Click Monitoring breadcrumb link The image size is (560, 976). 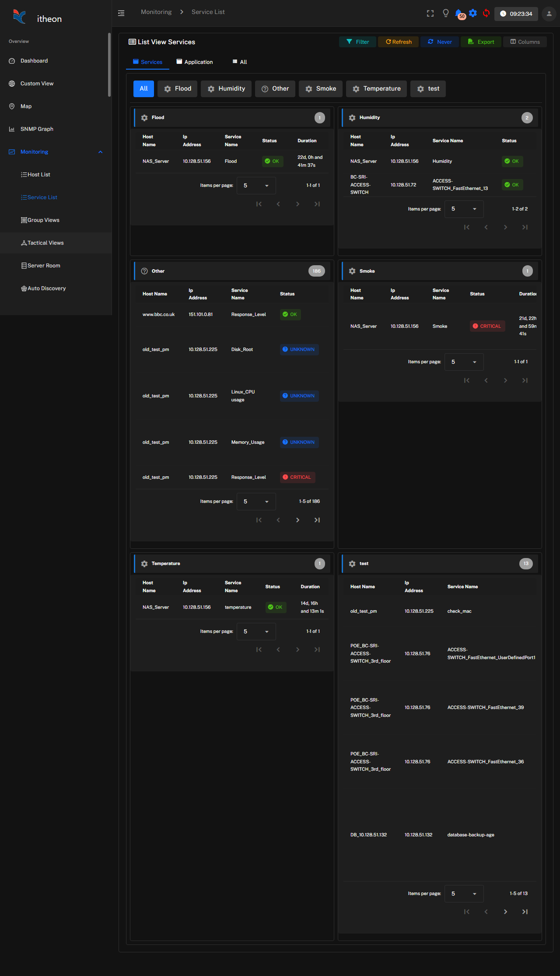pos(156,12)
